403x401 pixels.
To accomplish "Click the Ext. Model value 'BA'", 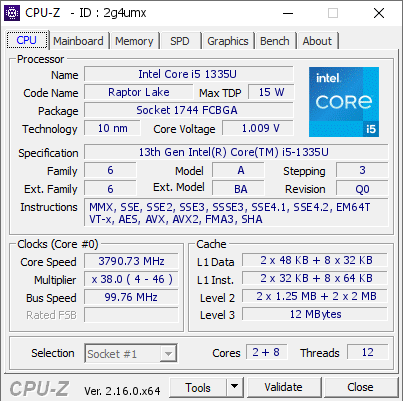I will pos(238,188).
